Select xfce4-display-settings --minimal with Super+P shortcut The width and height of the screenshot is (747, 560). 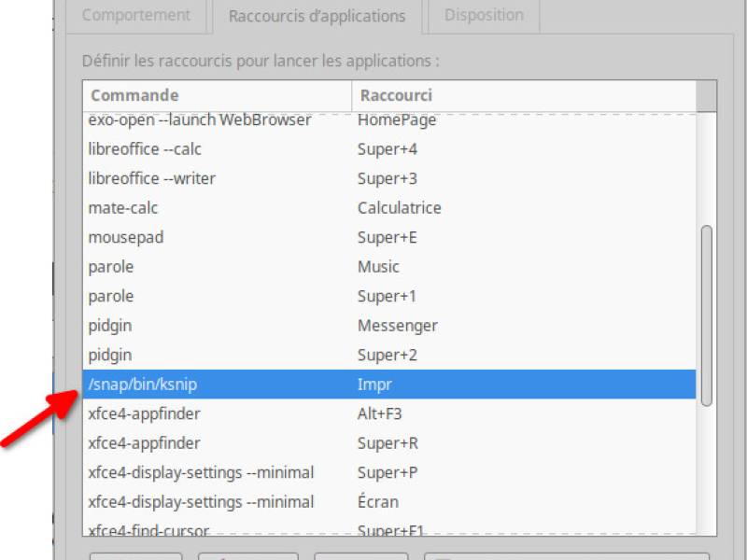[201, 473]
